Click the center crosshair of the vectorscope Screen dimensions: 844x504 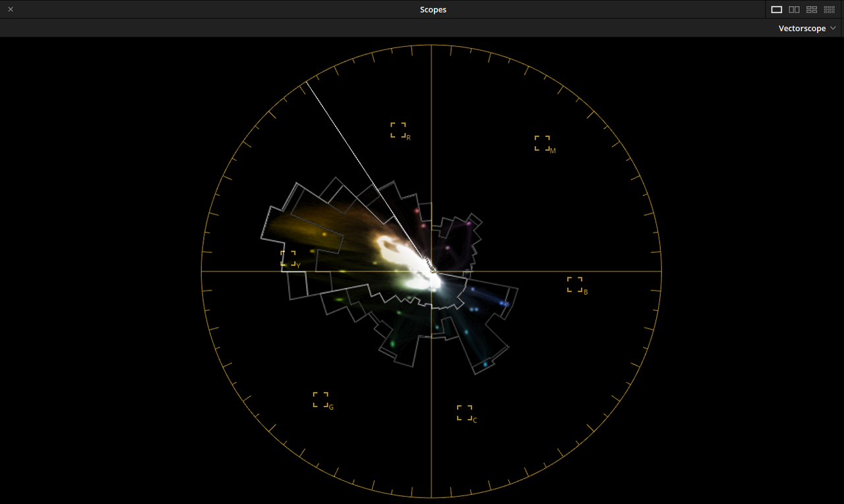tap(432, 269)
